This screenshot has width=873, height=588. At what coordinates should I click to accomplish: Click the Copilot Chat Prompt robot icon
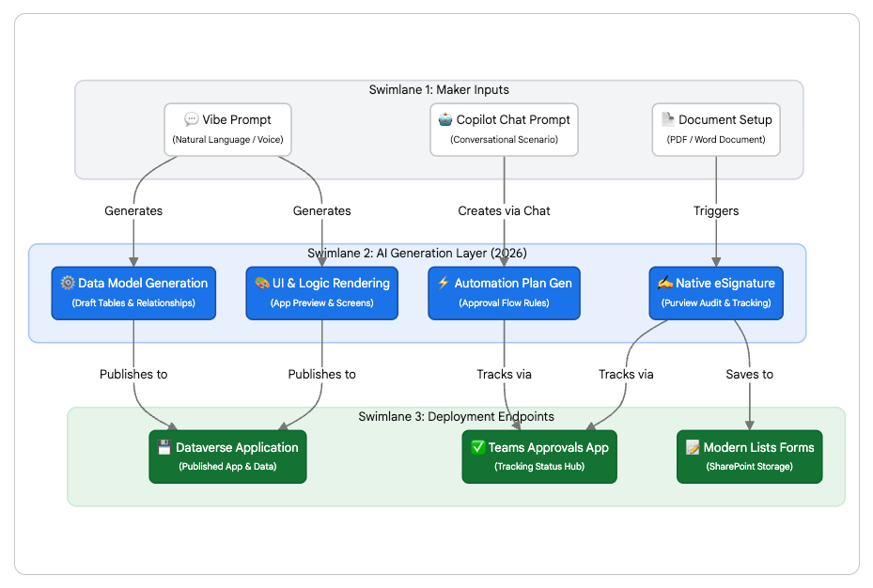445,120
